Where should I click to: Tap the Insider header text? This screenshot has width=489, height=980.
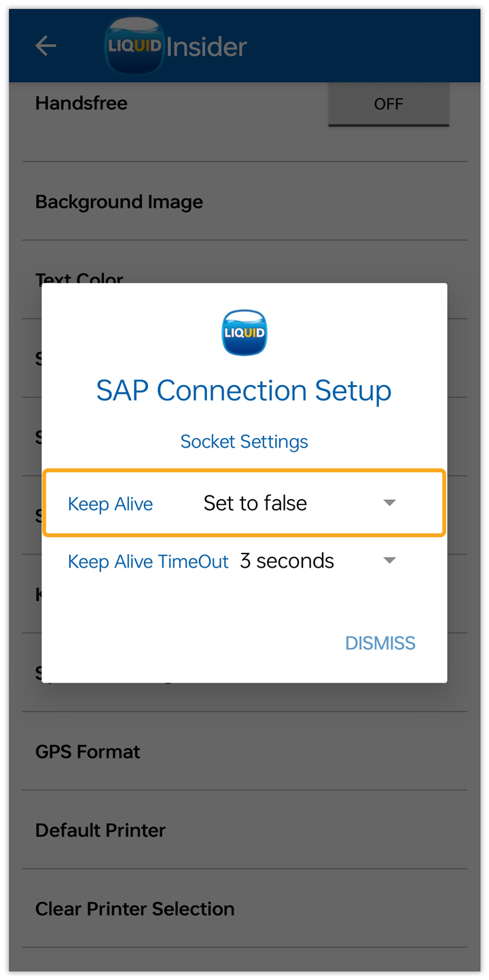click(206, 47)
